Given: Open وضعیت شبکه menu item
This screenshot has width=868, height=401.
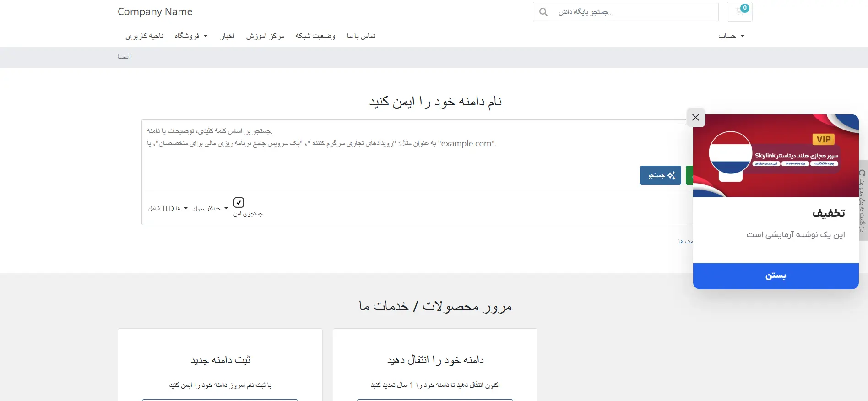Looking at the screenshot, I should point(315,36).
